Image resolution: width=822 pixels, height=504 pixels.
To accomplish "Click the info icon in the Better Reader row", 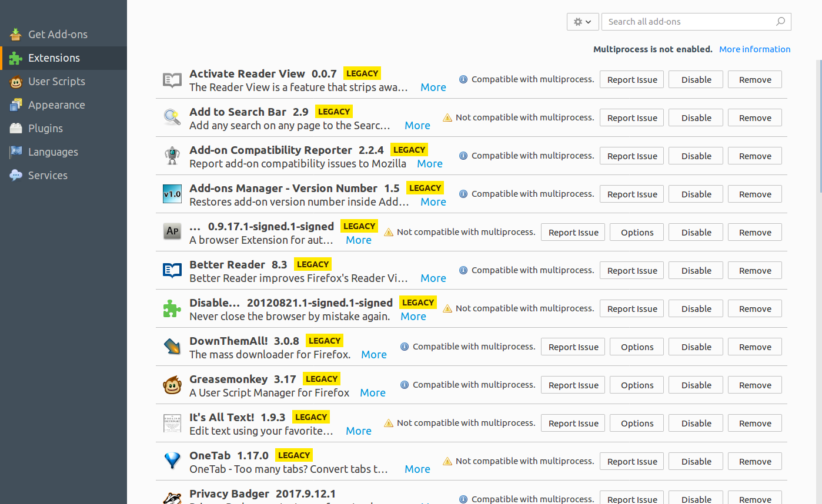I will tap(463, 270).
